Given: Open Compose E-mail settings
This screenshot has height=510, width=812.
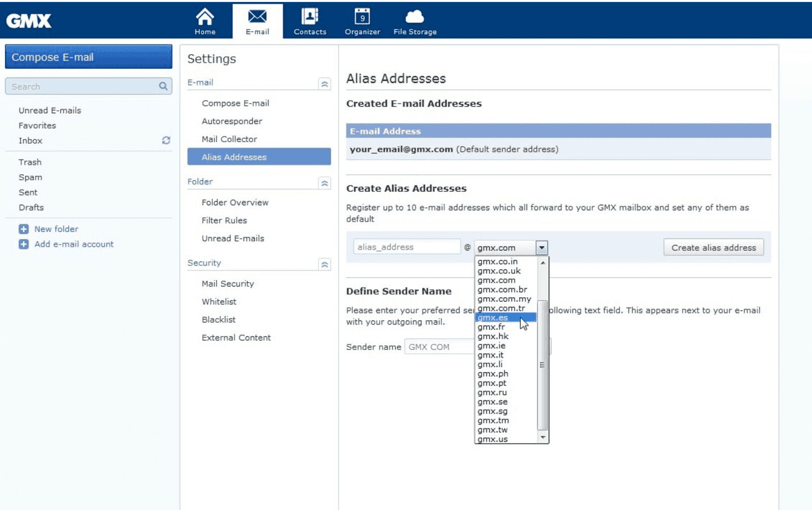Looking at the screenshot, I should (235, 103).
